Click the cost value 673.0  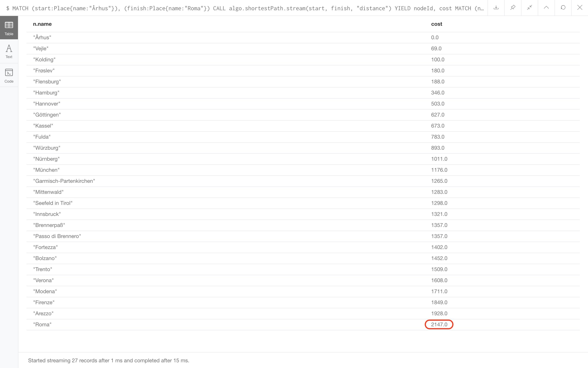(x=438, y=126)
